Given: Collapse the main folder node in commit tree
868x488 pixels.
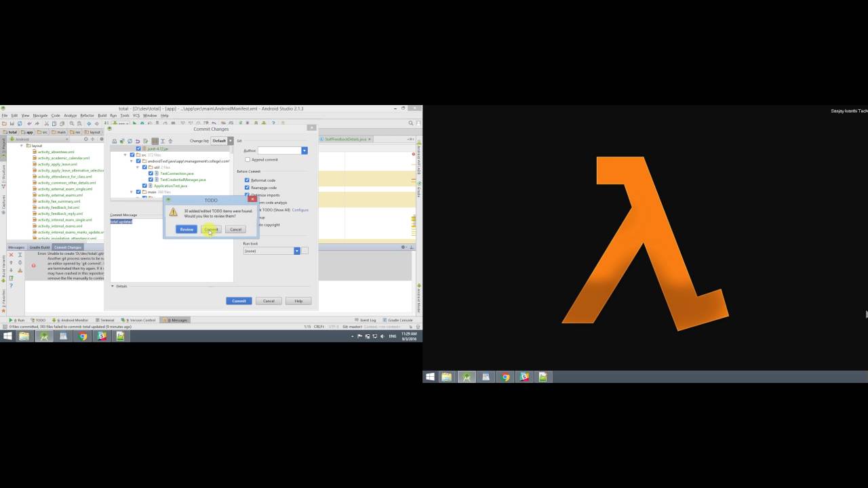Looking at the screenshot, I should pyautogui.click(x=132, y=192).
